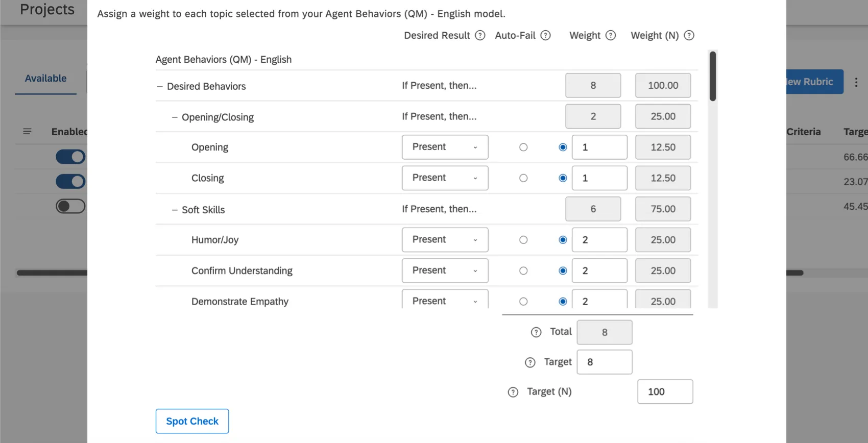Select Auto-Fail radio for Humor/Joy

click(x=523, y=240)
